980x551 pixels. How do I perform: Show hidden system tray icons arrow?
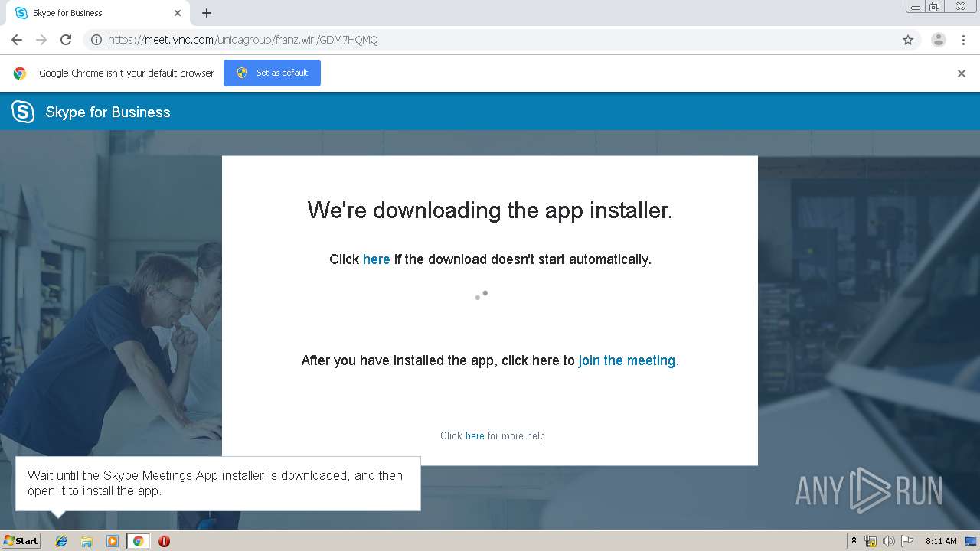pyautogui.click(x=854, y=541)
